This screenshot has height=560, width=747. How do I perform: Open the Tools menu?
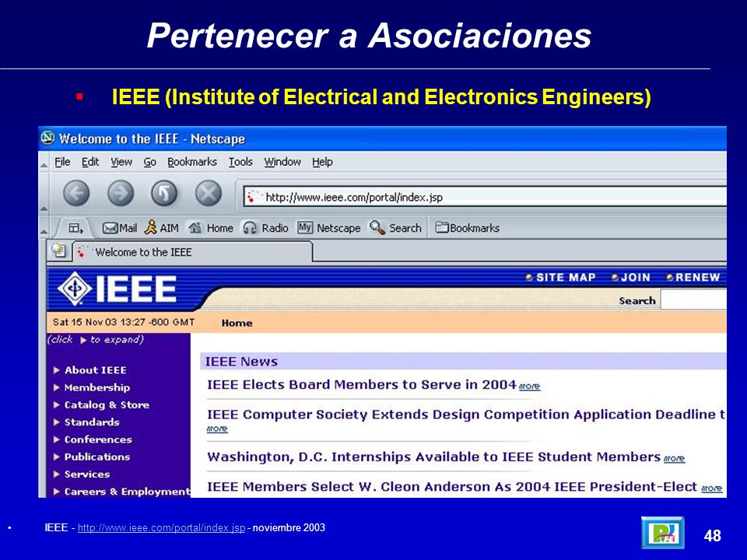(x=240, y=162)
